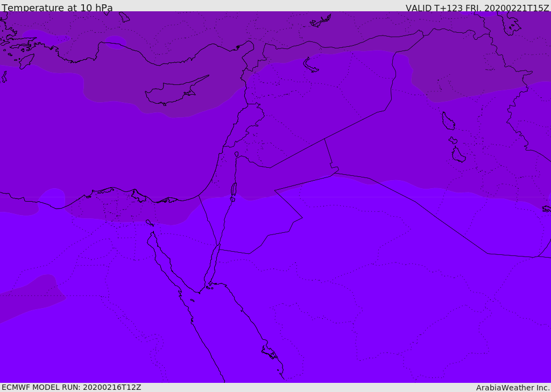551x392 pixels.
Task: Select Lake Razzaza south of Habbaniyah
Action: pos(458,155)
